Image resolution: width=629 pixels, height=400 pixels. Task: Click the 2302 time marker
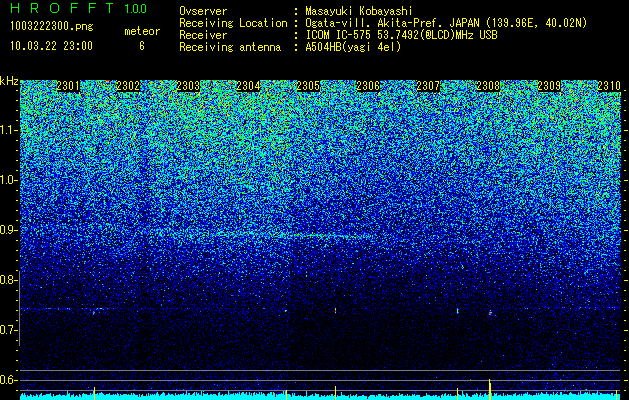[128, 86]
